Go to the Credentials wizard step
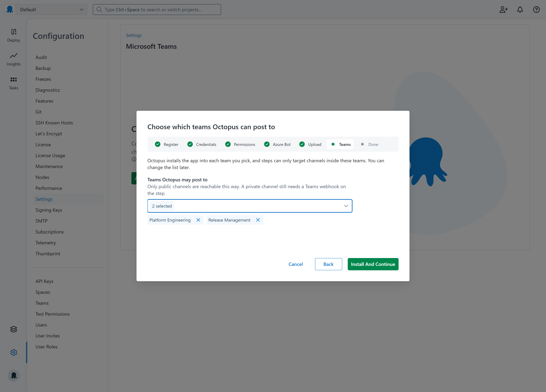This screenshot has height=392, width=546. pyautogui.click(x=202, y=144)
